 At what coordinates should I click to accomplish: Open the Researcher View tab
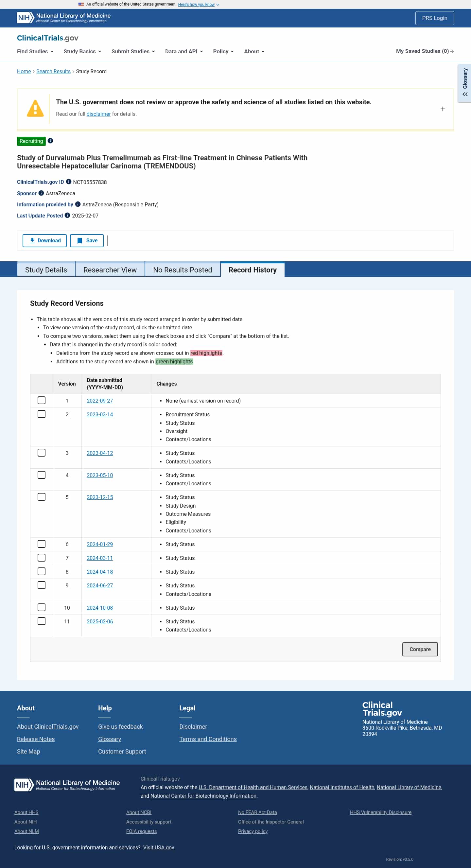pos(110,270)
